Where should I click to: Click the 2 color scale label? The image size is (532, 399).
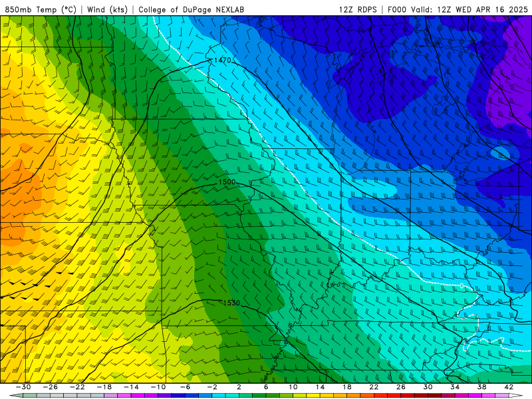pyautogui.click(x=239, y=387)
